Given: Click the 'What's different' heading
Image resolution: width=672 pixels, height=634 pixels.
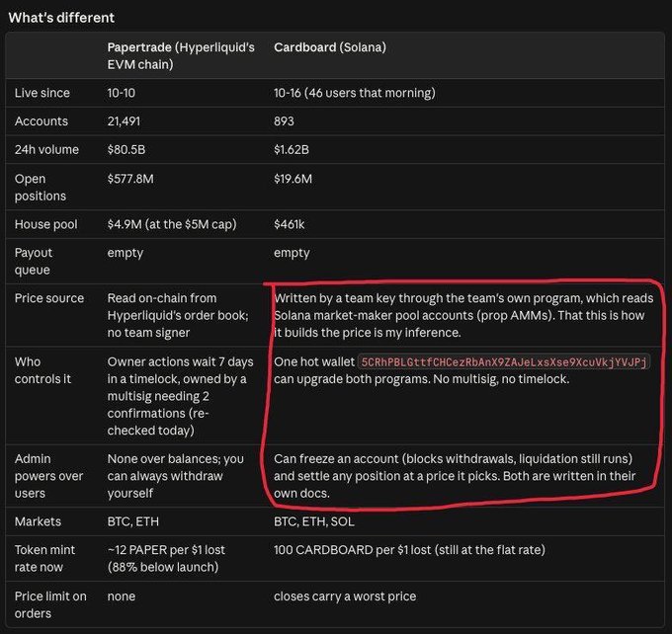Looking at the screenshot, I should (61, 18).
